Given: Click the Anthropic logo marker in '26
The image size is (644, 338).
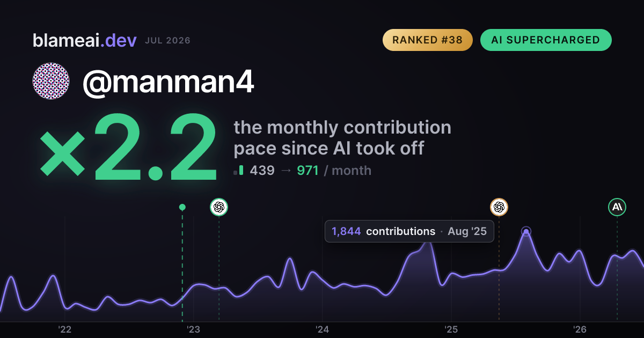Looking at the screenshot, I should (x=617, y=207).
